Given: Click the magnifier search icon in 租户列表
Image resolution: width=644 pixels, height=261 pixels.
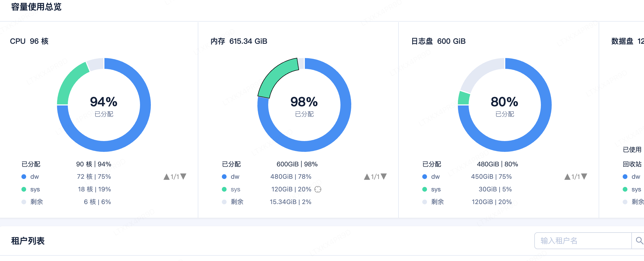Looking at the screenshot, I should point(639,240).
